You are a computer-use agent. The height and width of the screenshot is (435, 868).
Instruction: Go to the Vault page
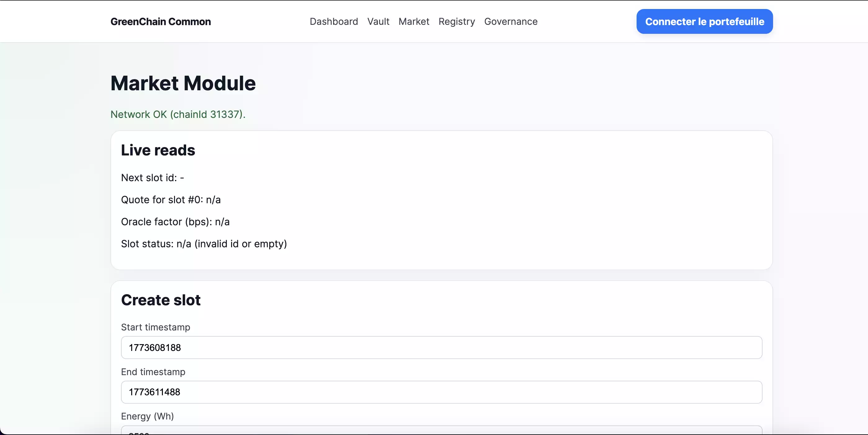(x=378, y=22)
